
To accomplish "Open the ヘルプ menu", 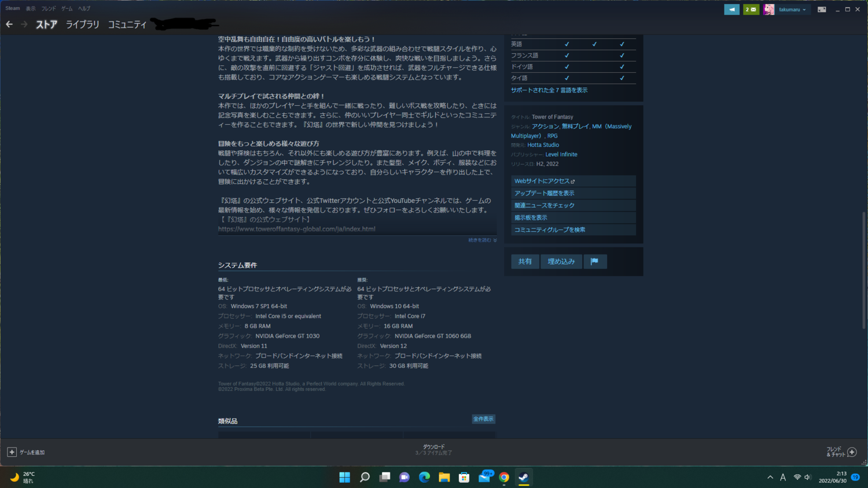I will coord(84,9).
